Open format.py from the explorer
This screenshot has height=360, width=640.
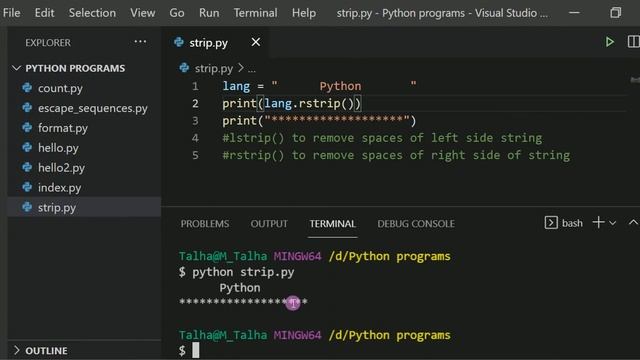[x=63, y=128]
